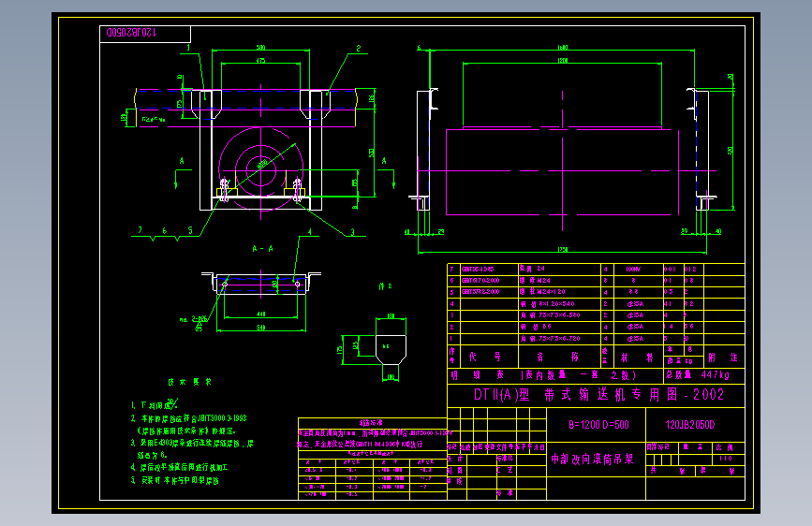Click parts list row 7 standard GB/T code
812x526 pixels.
(x=478, y=270)
